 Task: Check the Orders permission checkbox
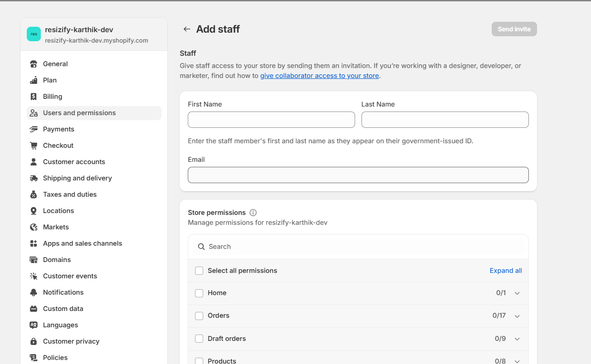point(199,315)
